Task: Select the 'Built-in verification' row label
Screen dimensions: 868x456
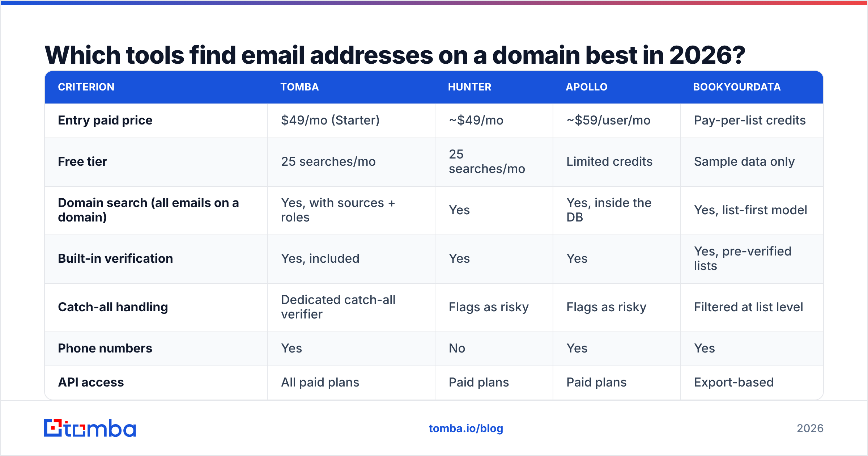Action: pyautogui.click(x=115, y=258)
